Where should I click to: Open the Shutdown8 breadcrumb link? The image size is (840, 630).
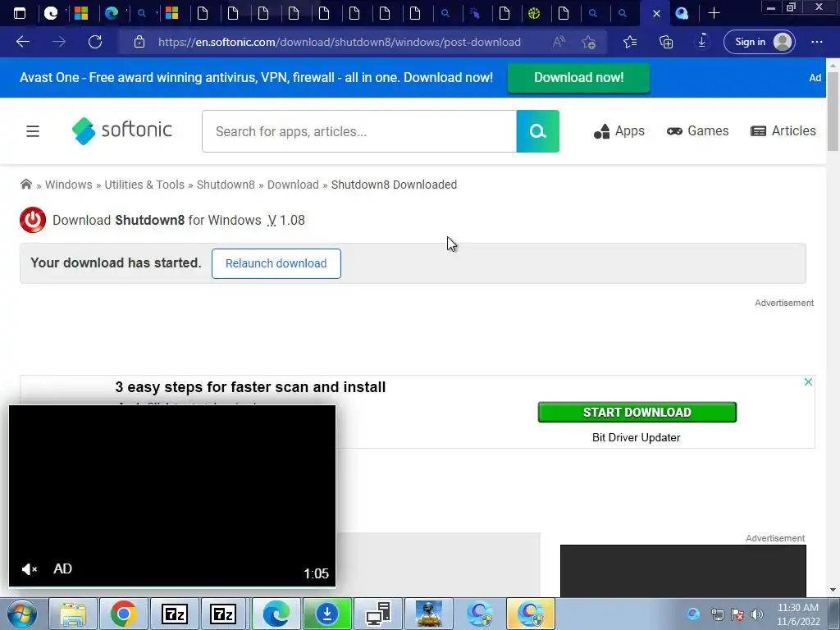point(226,185)
